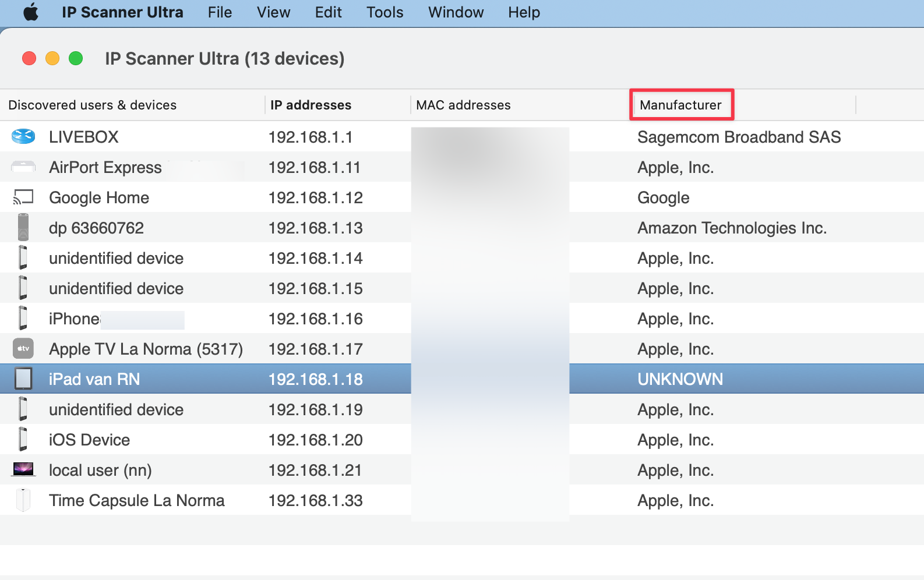The height and width of the screenshot is (580, 924).
Task: Click IP address 192.168.1.13
Action: pyautogui.click(x=316, y=228)
